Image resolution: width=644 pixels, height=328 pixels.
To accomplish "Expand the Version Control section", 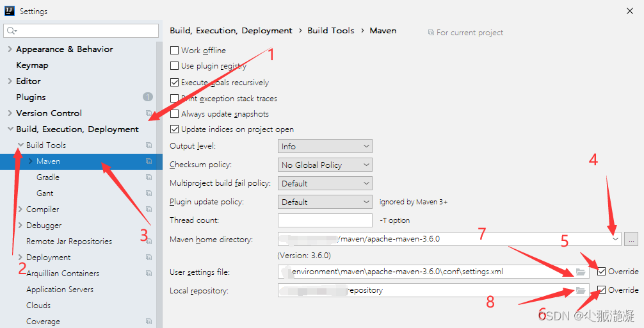I will (10, 113).
